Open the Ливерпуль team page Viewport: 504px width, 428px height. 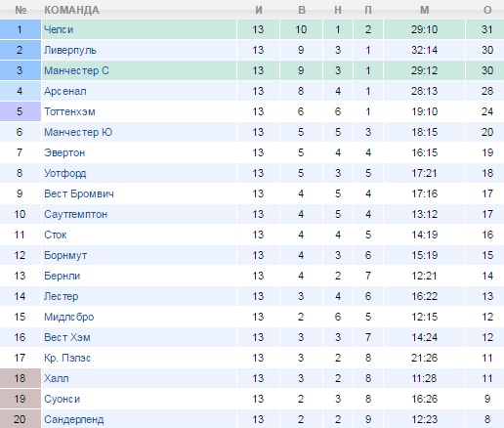pyautogui.click(x=70, y=50)
